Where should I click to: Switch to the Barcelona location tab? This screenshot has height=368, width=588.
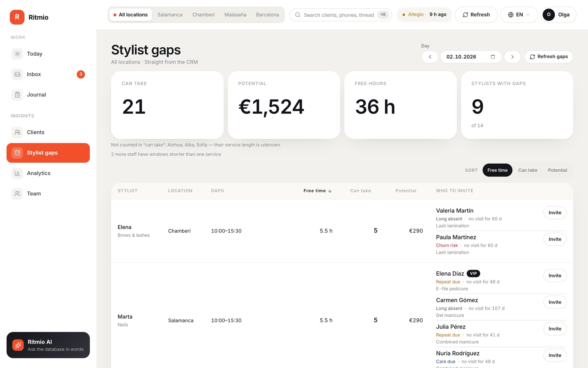pyautogui.click(x=267, y=15)
